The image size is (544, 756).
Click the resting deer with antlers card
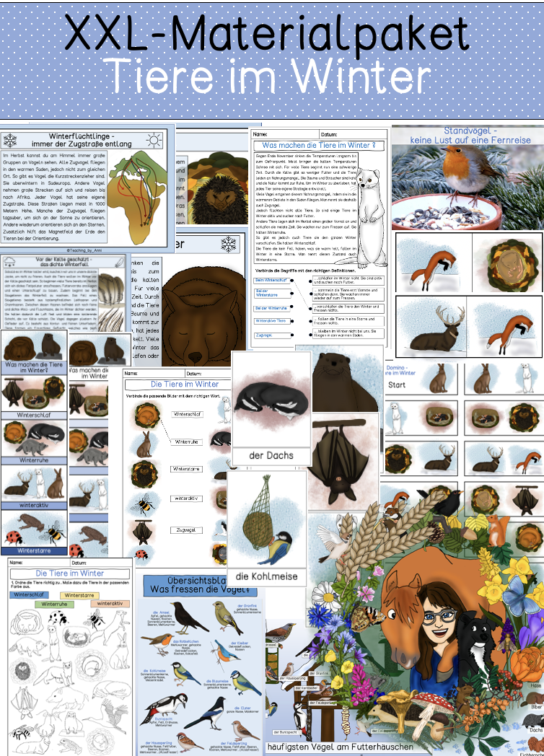(431, 328)
